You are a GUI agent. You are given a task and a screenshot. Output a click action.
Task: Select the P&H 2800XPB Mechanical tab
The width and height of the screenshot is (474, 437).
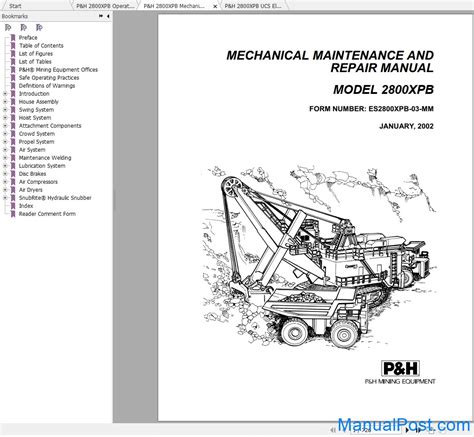click(174, 6)
